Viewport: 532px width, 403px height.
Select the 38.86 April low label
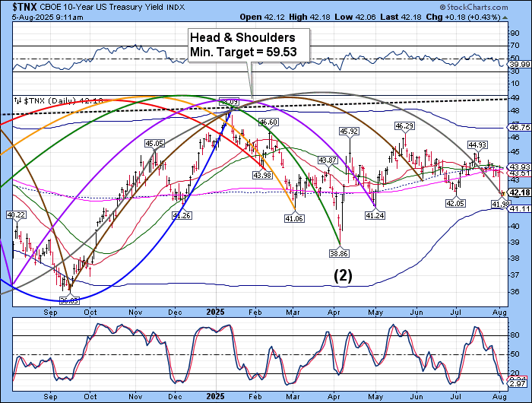[339, 253]
